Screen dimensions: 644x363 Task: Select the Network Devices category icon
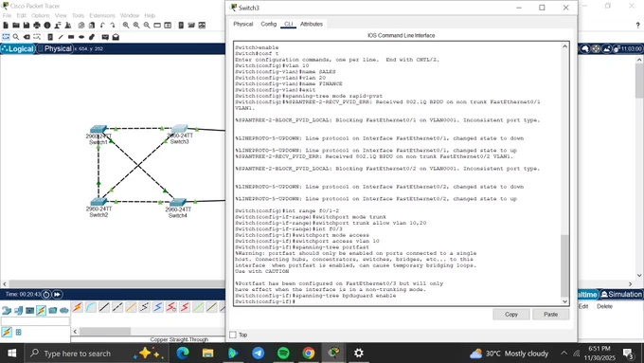[x=7, y=310]
